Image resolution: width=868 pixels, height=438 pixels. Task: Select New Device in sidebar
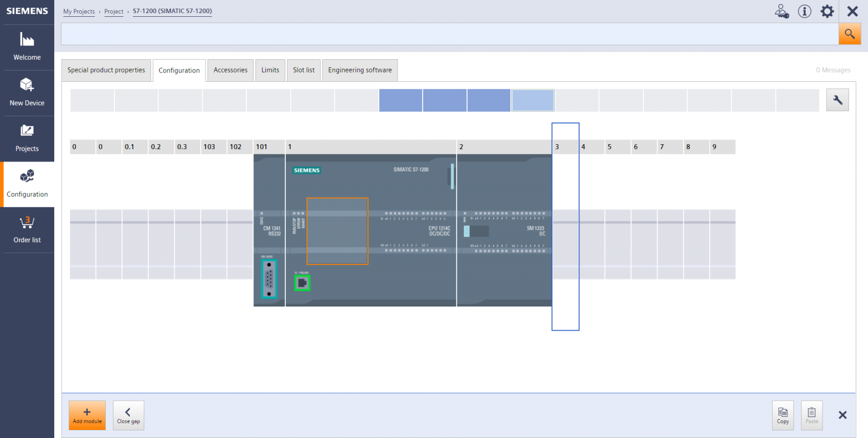tap(27, 93)
